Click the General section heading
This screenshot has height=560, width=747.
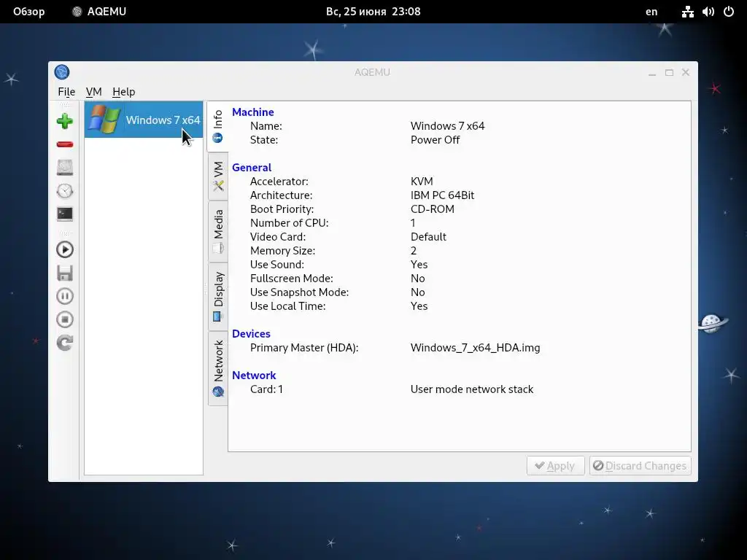(252, 168)
